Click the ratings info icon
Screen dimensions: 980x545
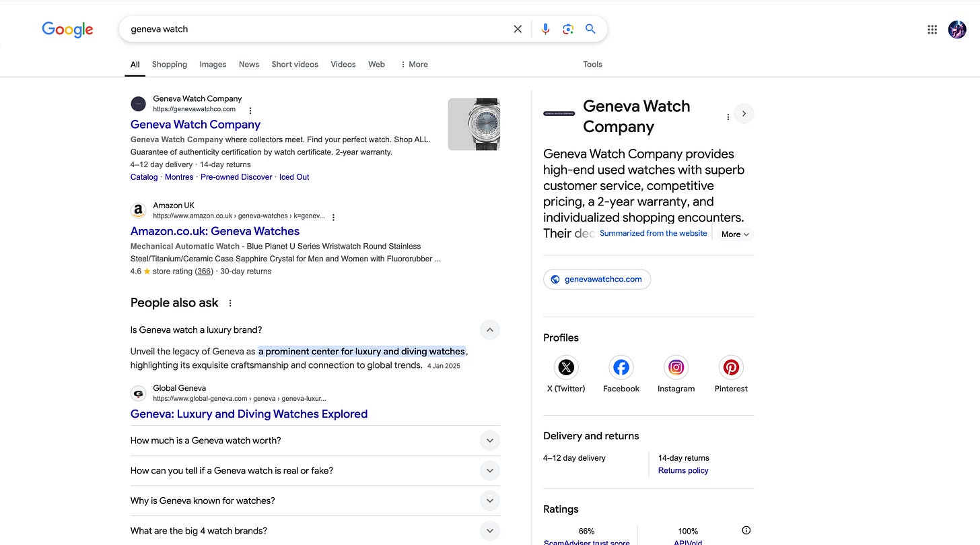coord(746,530)
